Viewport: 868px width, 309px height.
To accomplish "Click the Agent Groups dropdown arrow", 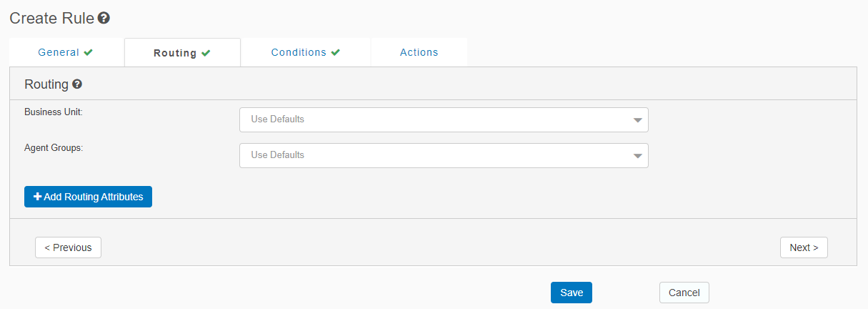I will pos(638,156).
